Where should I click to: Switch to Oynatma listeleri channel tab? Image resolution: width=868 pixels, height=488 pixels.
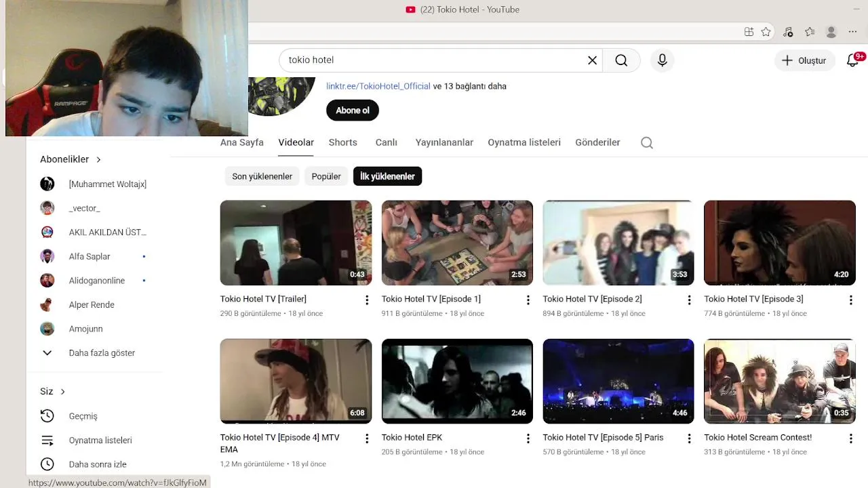pos(524,142)
